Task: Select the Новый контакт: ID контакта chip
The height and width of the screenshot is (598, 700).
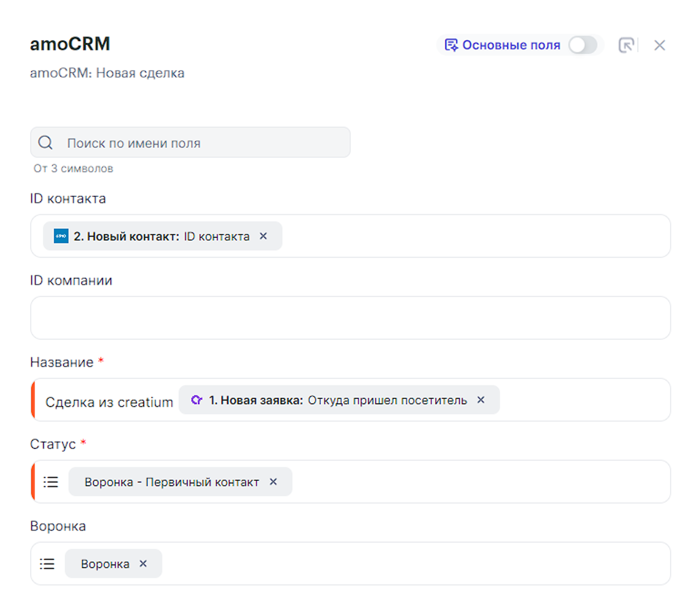Action: [161, 236]
